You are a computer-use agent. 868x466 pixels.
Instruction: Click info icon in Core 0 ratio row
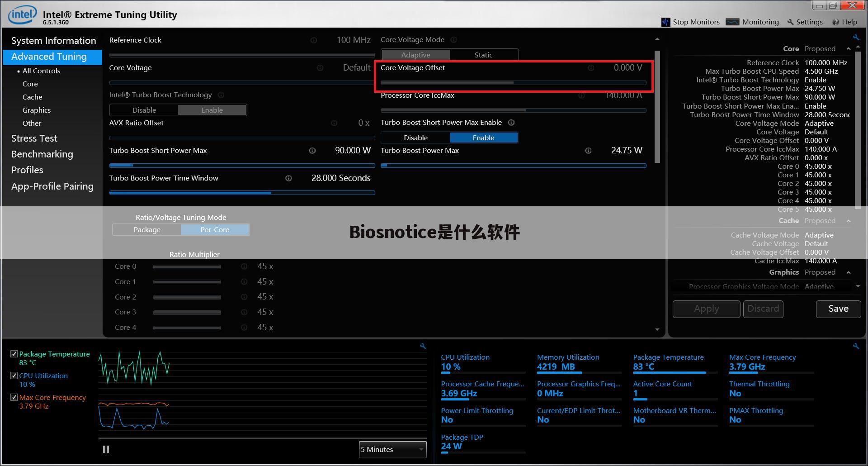click(244, 266)
